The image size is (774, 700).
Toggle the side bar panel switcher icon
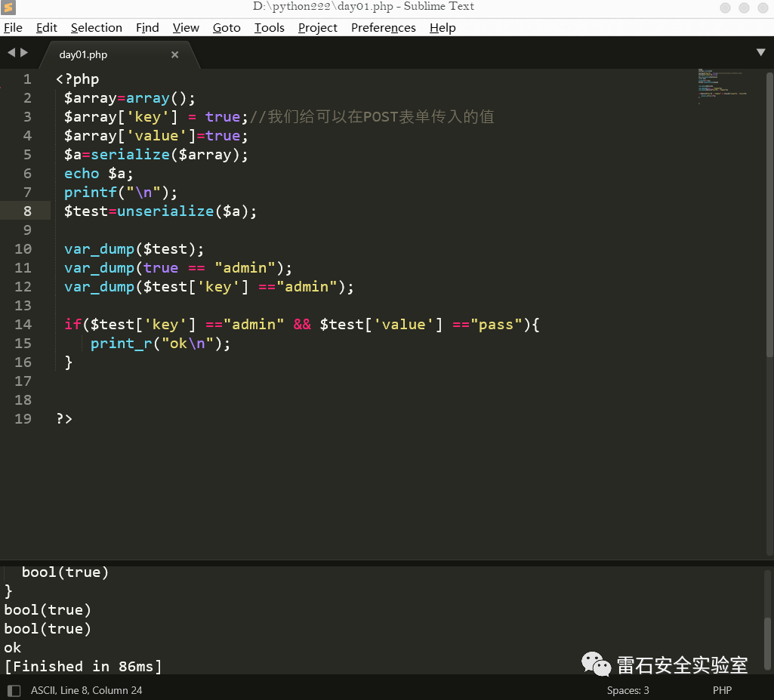13,690
